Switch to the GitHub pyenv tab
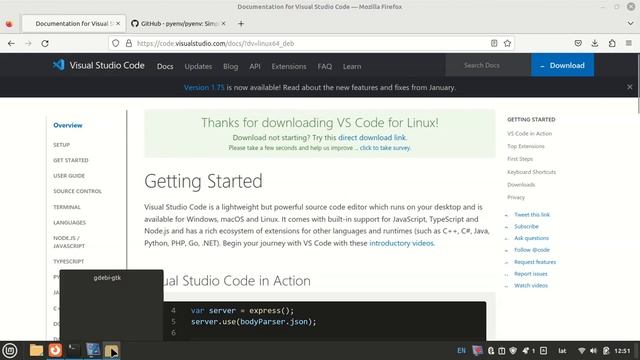640x360 pixels. coord(178,24)
